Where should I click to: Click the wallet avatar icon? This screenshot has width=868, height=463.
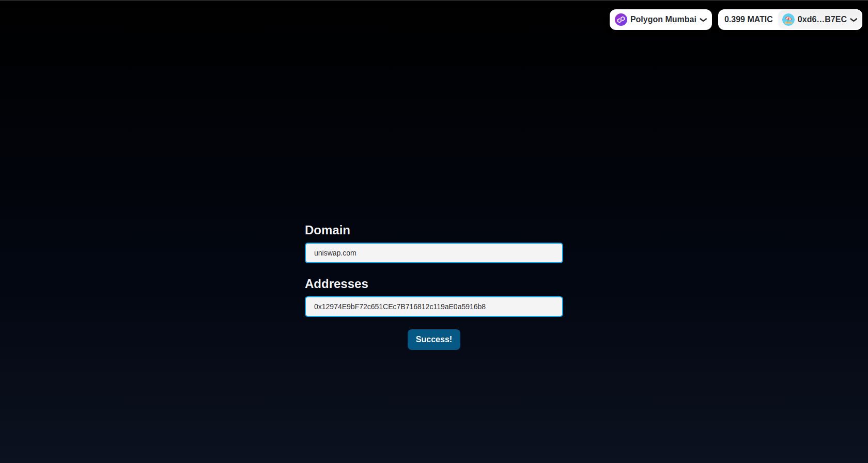(788, 20)
